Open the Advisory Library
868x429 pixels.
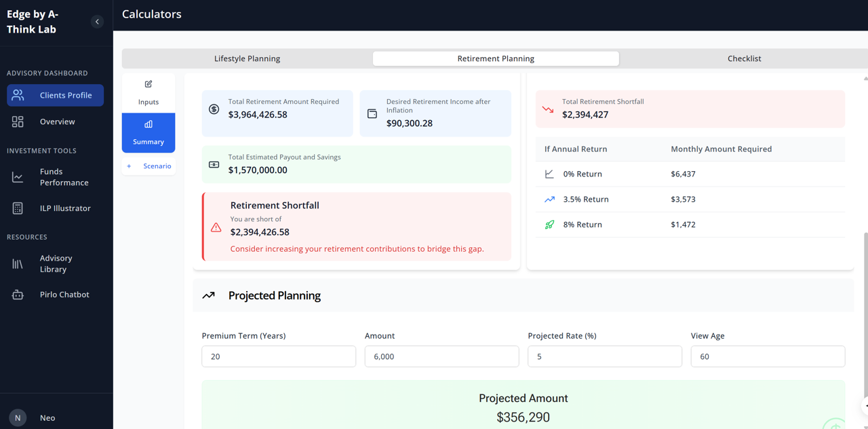[x=56, y=263]
